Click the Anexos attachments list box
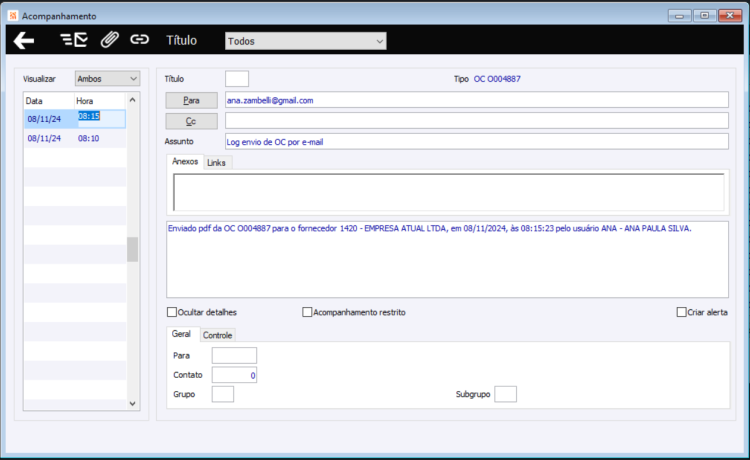 pos(449,192)
